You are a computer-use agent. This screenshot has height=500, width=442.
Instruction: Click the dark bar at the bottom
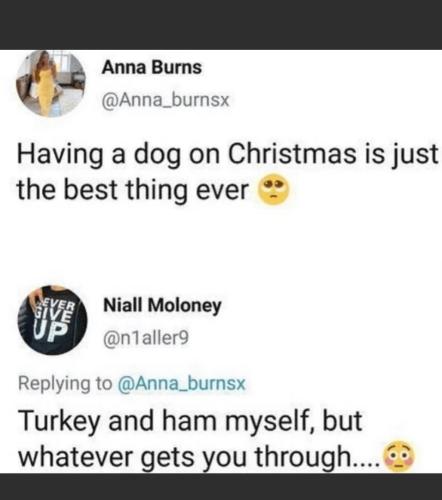tap(221, 486)
